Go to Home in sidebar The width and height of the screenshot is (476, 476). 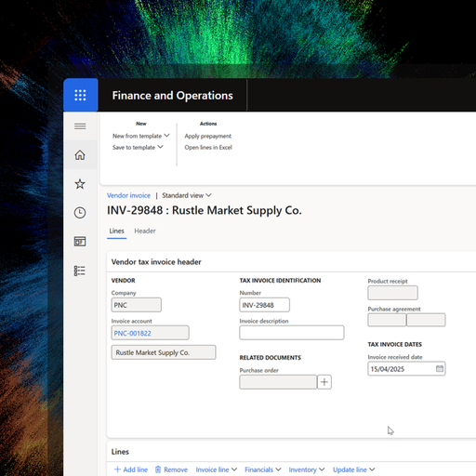point(80,154)
